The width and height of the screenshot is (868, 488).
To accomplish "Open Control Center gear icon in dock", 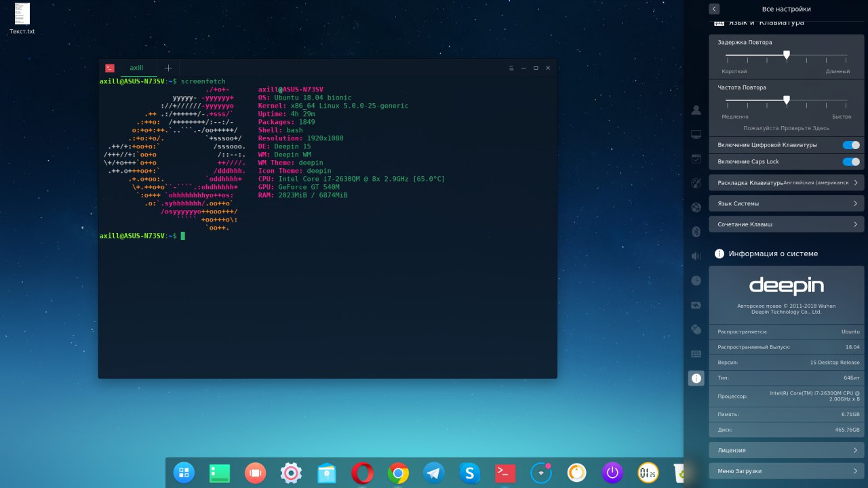I will (x=291, y=472).
